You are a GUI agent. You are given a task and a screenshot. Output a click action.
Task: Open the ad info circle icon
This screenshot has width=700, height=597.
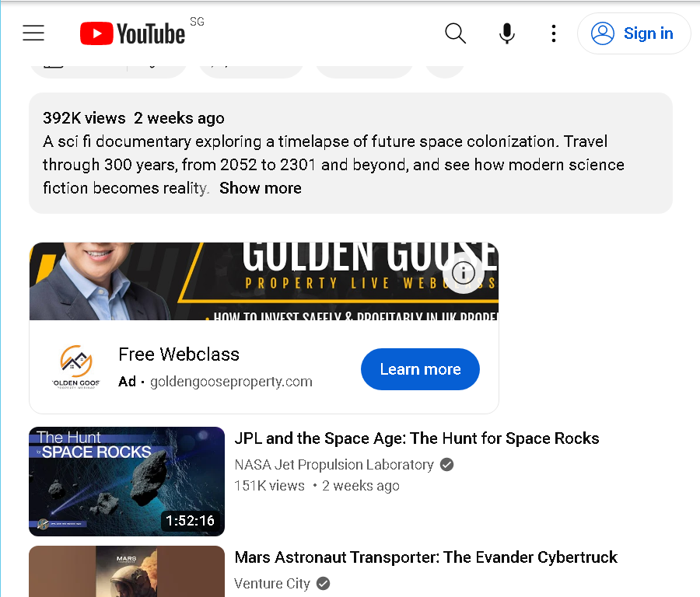tap(464, 272)
